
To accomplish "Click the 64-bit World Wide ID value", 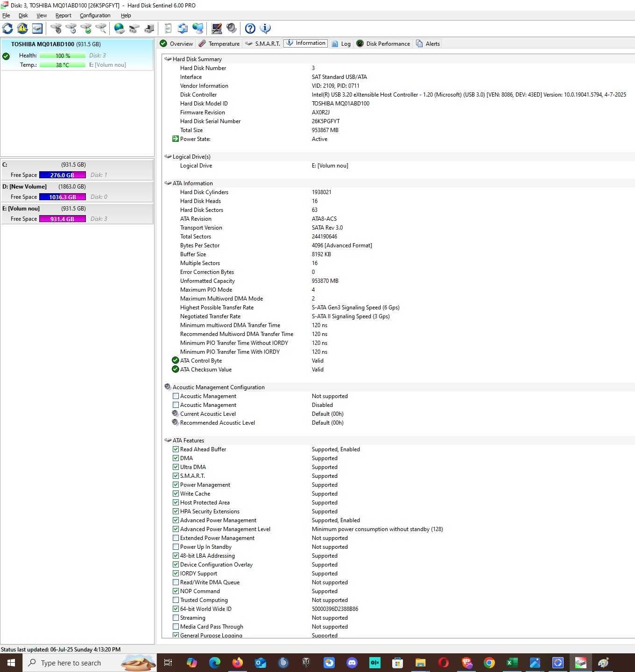I will coord(335,609).
